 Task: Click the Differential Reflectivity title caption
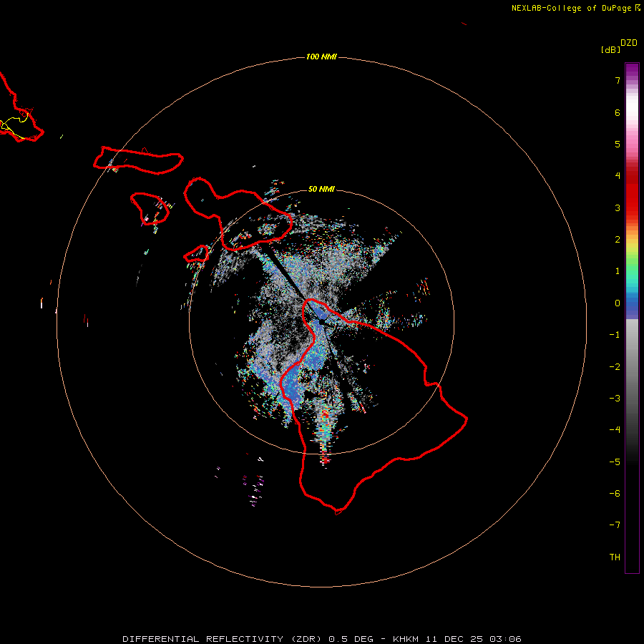pyautogui.click(x=322, y=639)
